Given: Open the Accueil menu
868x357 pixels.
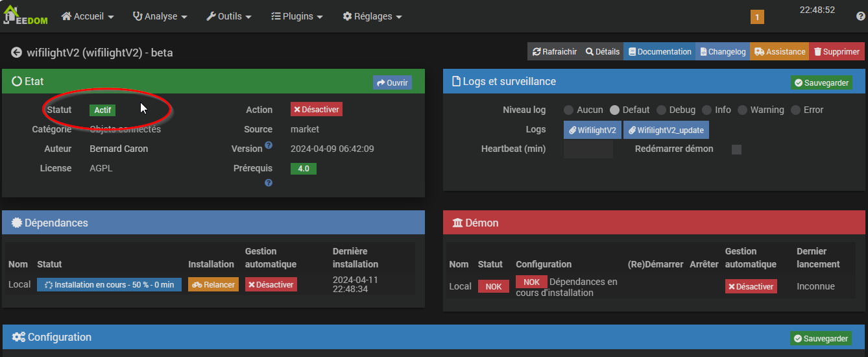Looking at the screenshot, I should (x=88, y=16).
